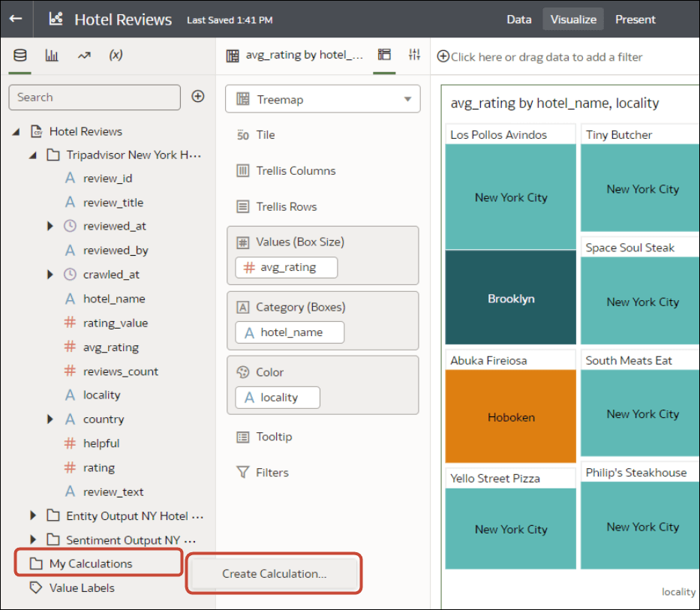Switch to the Data tab
Image resolution: width=700 pixels, height=610 pixels.
pos(518,20)
